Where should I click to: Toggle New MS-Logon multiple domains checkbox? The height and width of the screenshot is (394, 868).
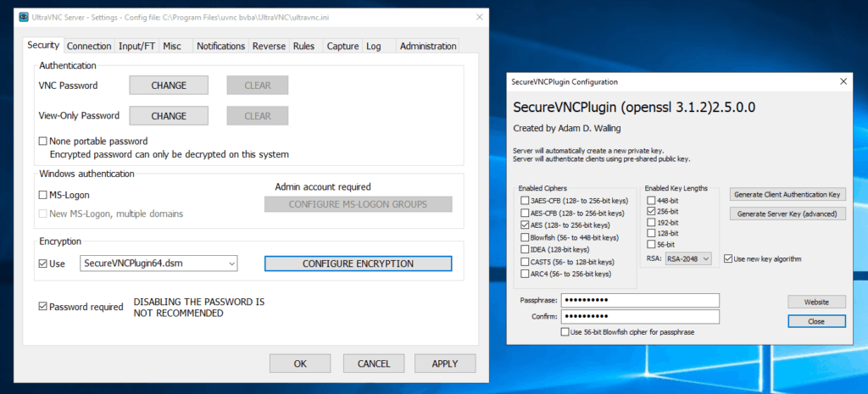click(x=42, y=214)
